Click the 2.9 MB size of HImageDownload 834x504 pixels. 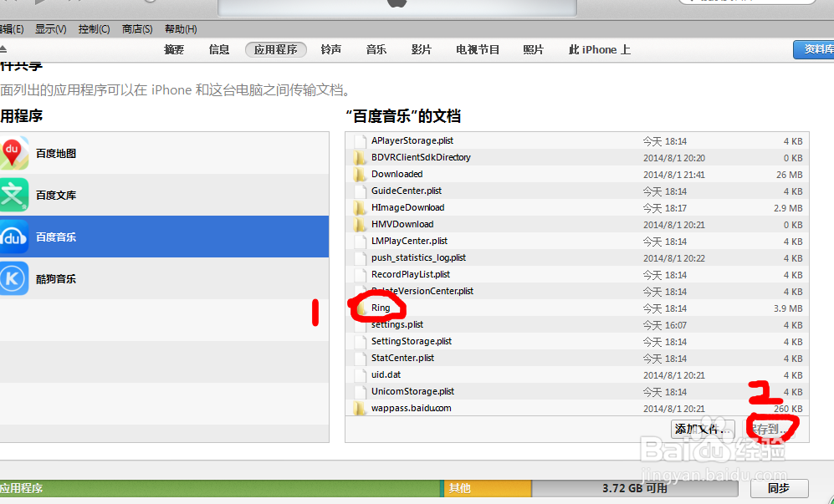(788, 208)
